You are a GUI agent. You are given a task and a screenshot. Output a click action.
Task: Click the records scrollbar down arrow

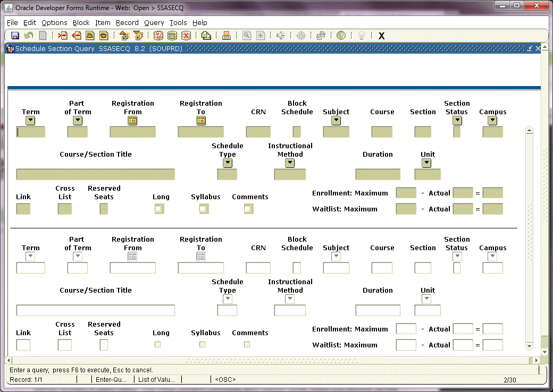[529, 346]
